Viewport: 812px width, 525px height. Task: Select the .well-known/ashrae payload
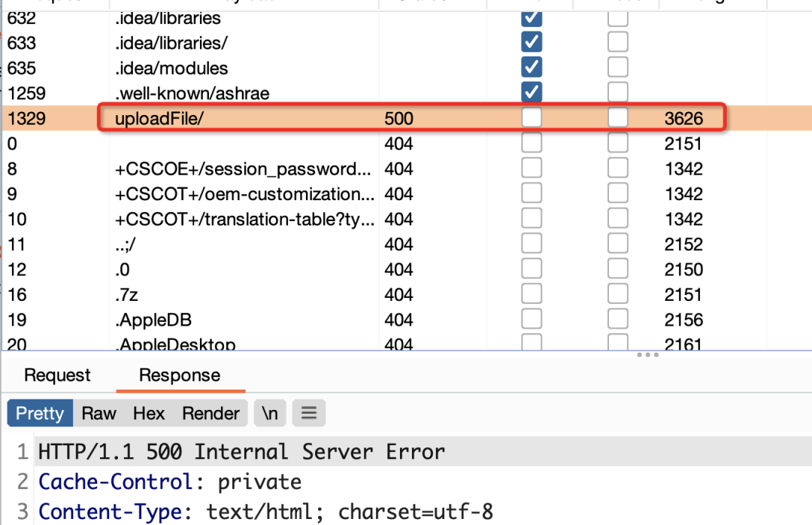pos(192,93)
